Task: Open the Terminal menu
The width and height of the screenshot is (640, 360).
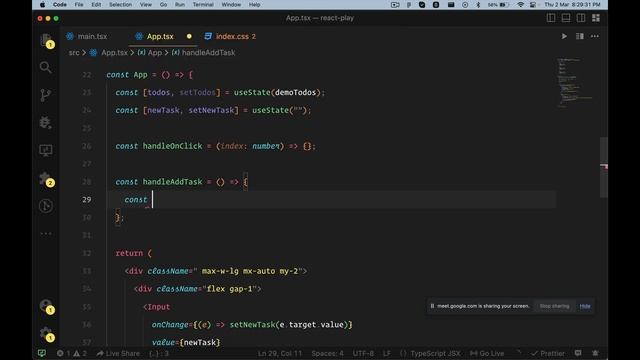Action: (x=203, y=5)
